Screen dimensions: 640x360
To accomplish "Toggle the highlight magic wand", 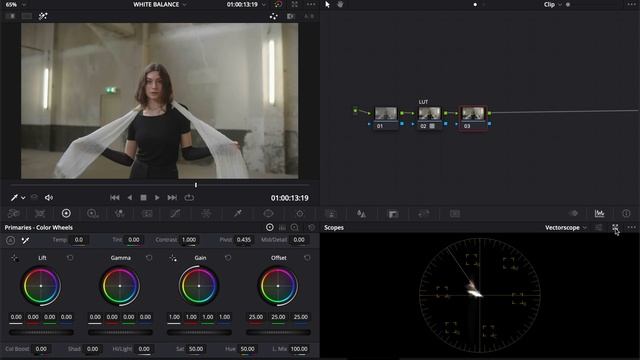I will 43,16.
